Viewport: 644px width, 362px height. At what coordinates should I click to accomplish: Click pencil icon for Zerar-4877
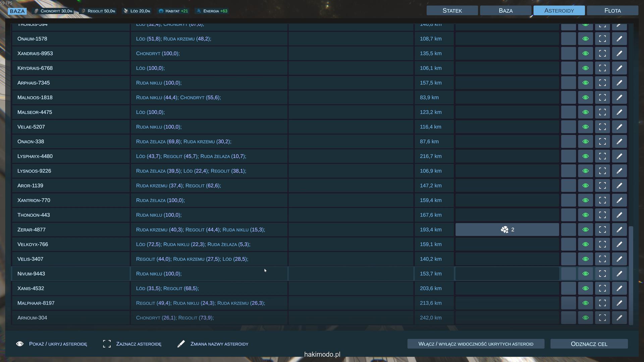tap(619, 230)
